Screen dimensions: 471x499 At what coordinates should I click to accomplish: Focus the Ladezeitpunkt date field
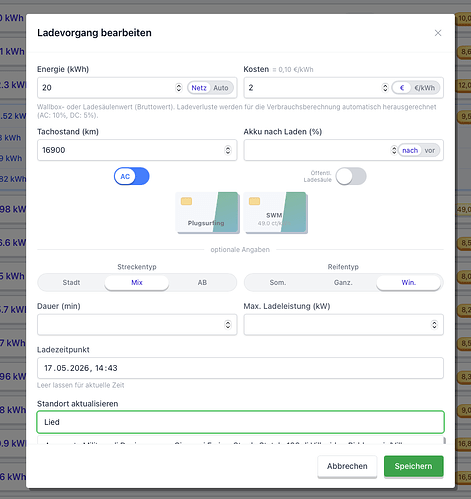(x=240, y=368)
